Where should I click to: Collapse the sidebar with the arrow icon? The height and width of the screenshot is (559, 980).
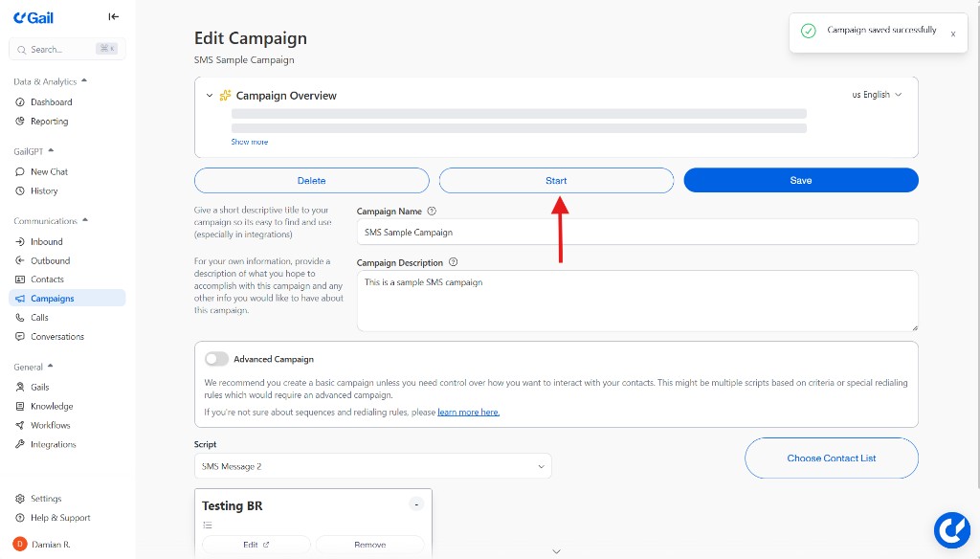click(113, 16)
